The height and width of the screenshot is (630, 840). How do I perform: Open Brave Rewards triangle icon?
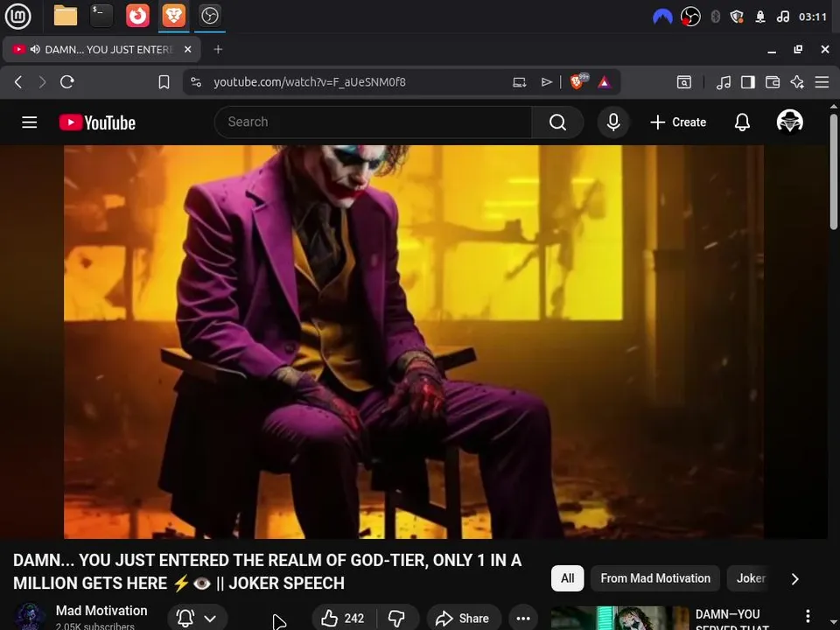point(605,82)
